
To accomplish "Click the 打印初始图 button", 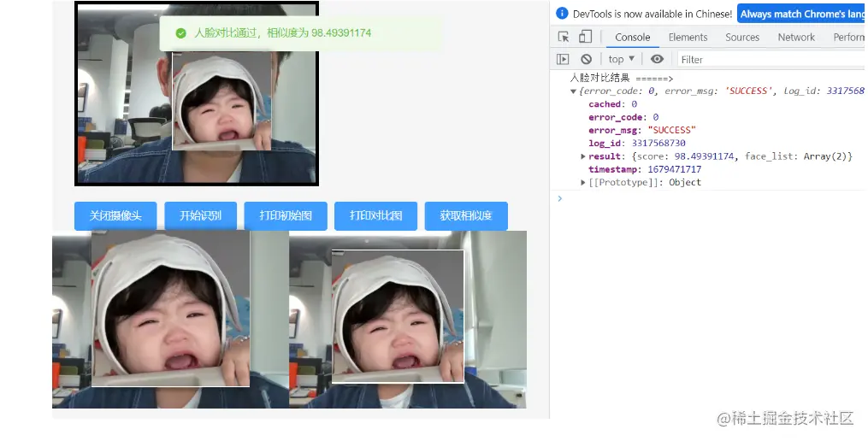I will [x=286, y=215].
